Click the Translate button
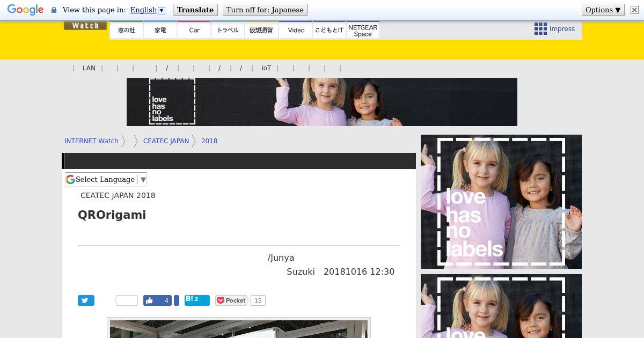This screenshot has height=338, width=644. tap(195, 10)
